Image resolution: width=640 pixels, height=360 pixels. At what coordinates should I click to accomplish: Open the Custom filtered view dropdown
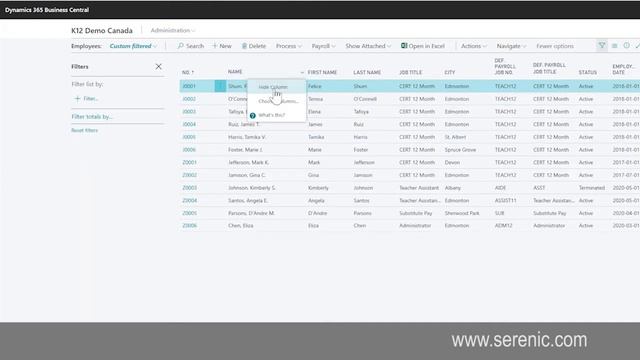(133, 46)
